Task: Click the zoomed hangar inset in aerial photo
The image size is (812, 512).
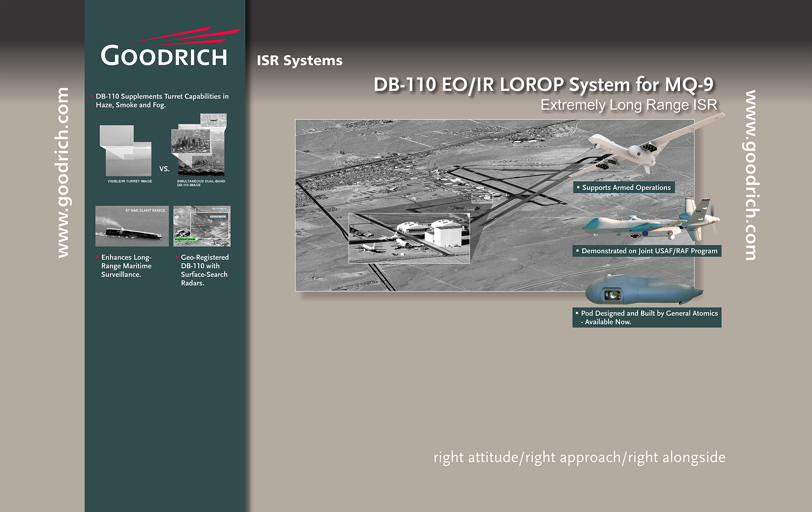Action: click(409, 238)
